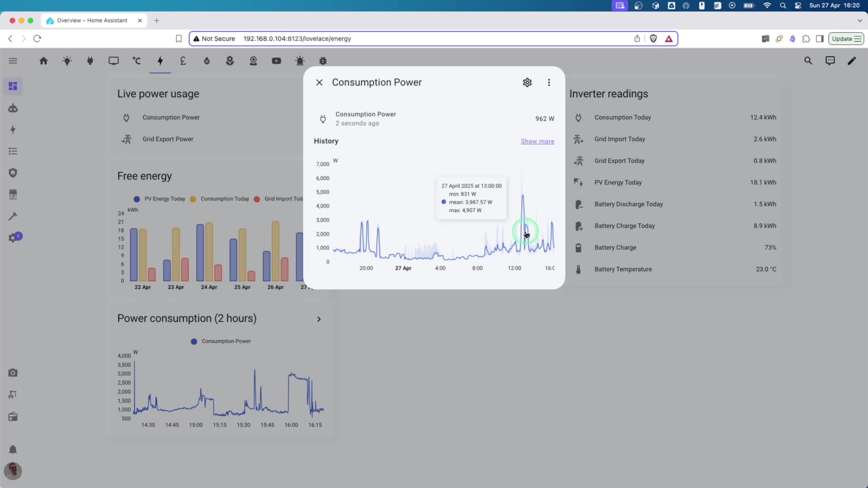Screen dimensions: 868x488
Task: Open notifications with the sidebar bell icon
Action: (13, 449)
